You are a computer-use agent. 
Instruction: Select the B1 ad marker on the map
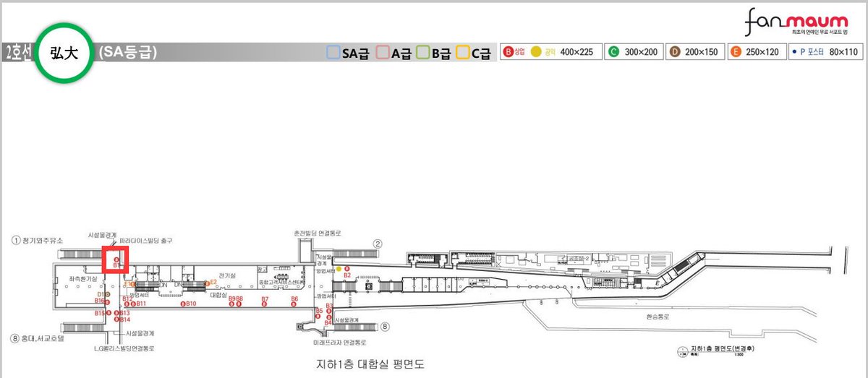pyautogui.click(x=116, y=259)
